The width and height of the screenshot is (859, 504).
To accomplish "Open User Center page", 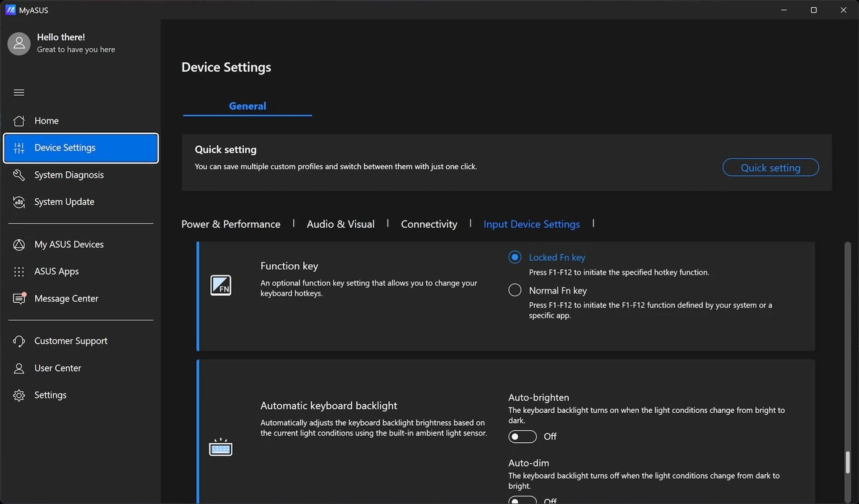I will [81, 368].
